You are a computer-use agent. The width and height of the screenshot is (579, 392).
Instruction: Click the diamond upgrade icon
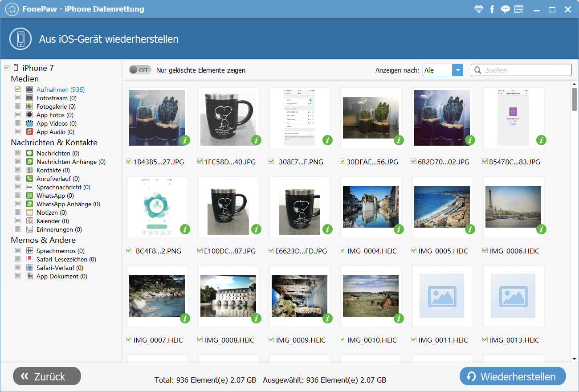478,9
